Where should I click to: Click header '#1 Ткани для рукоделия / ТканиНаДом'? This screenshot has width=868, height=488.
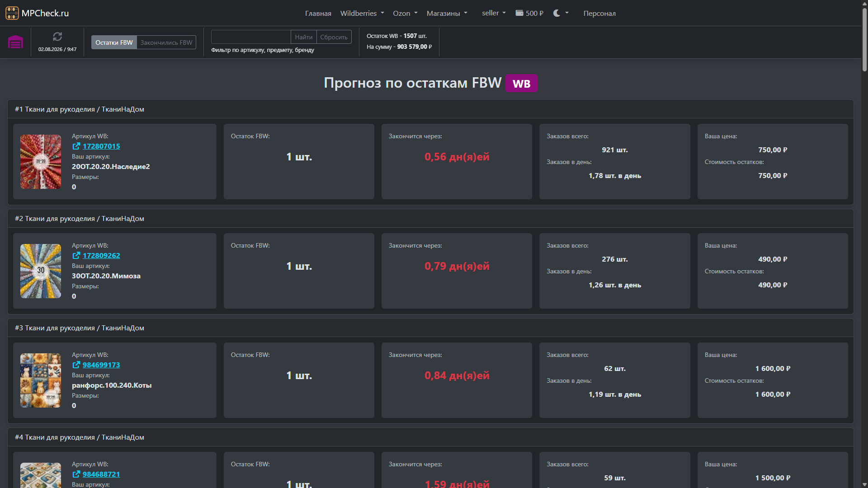point(80,109)
